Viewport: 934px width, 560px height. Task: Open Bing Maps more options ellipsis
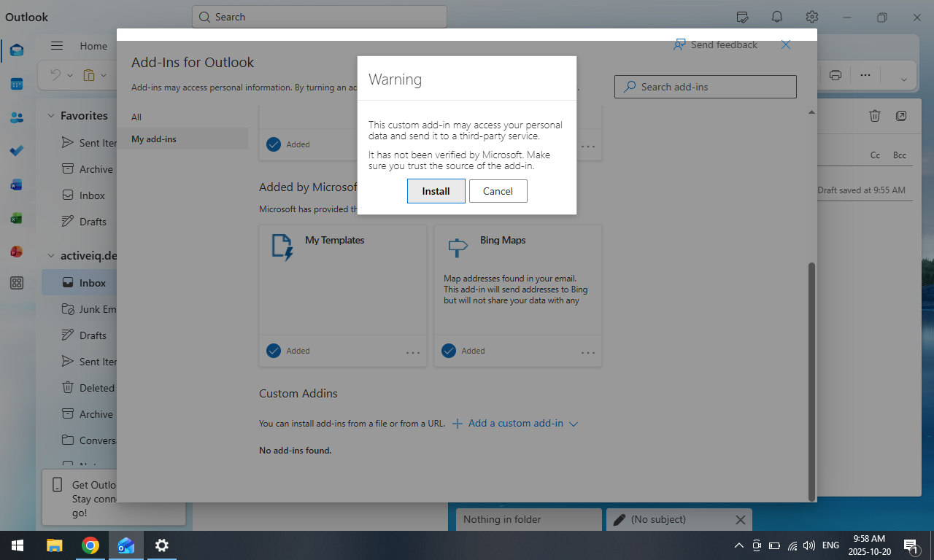pos(588,352)
